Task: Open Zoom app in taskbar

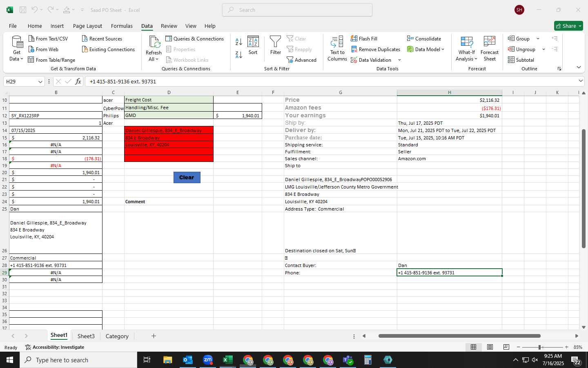Action: click(x=208, y=360)
